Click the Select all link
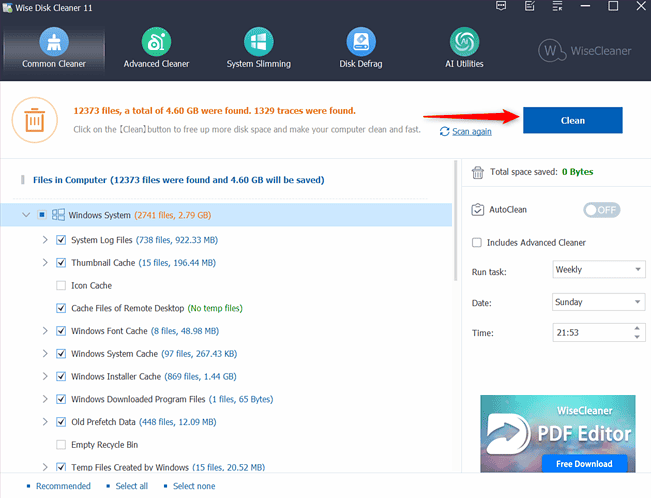 (x=131, y=486)
